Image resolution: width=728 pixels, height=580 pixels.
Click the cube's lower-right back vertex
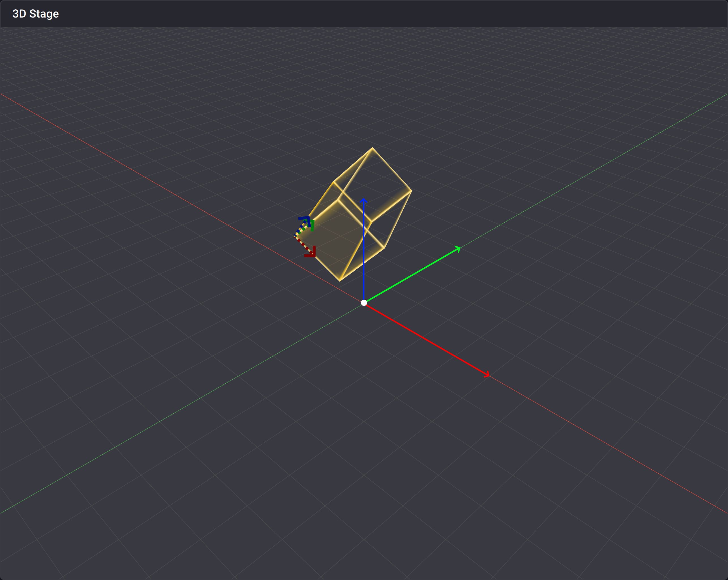pos(385,248)
